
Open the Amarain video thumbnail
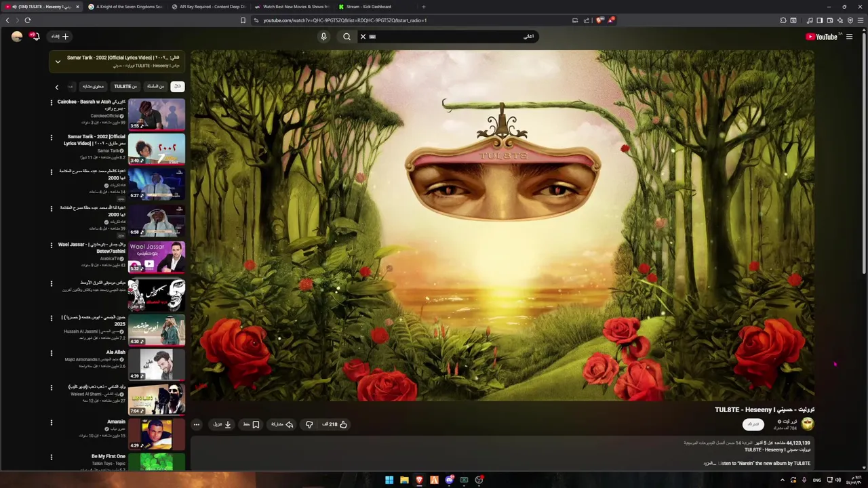(157, 434)
